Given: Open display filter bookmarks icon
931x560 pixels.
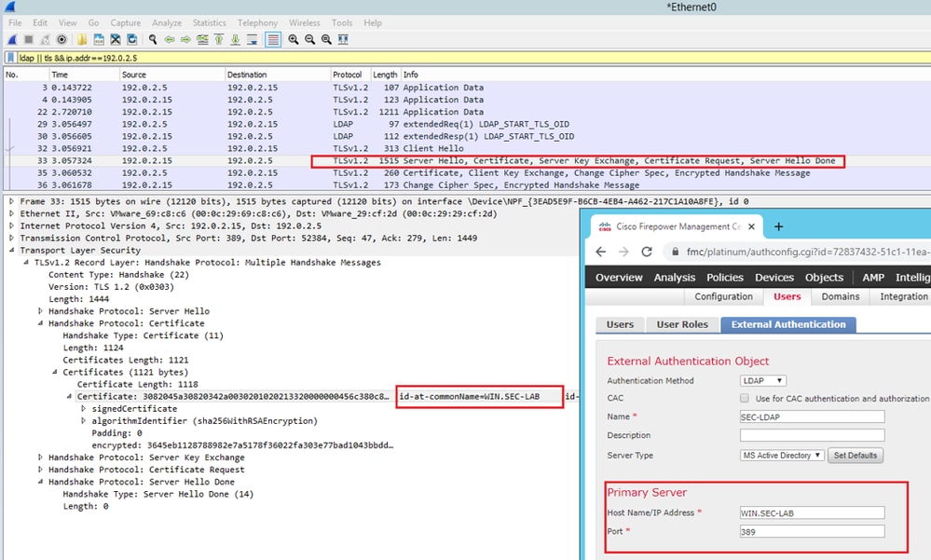Looking at the screenshot, I should point(10,58).
